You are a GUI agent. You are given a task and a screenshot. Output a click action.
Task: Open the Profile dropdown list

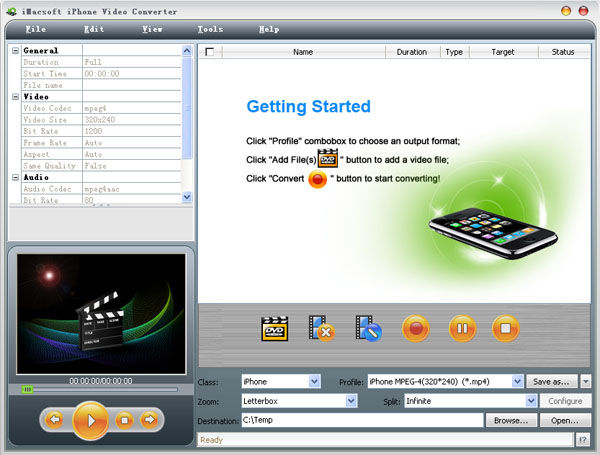pyautogui.click(x=517, y=382)
